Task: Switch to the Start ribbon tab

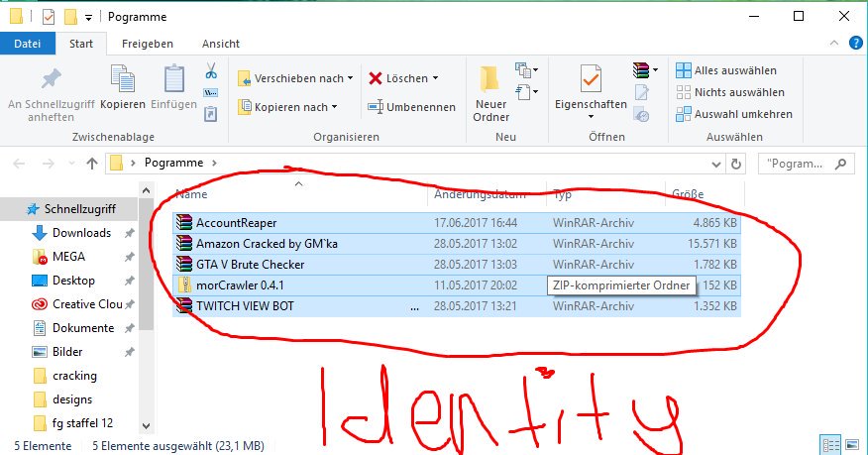Action: pos(81,44)
